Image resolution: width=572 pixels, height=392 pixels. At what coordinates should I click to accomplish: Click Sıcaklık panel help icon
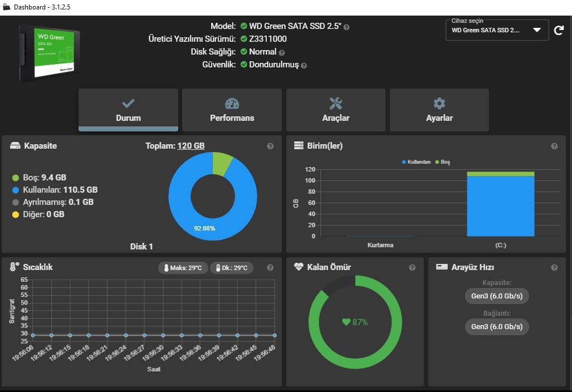(x=270, y=268)
